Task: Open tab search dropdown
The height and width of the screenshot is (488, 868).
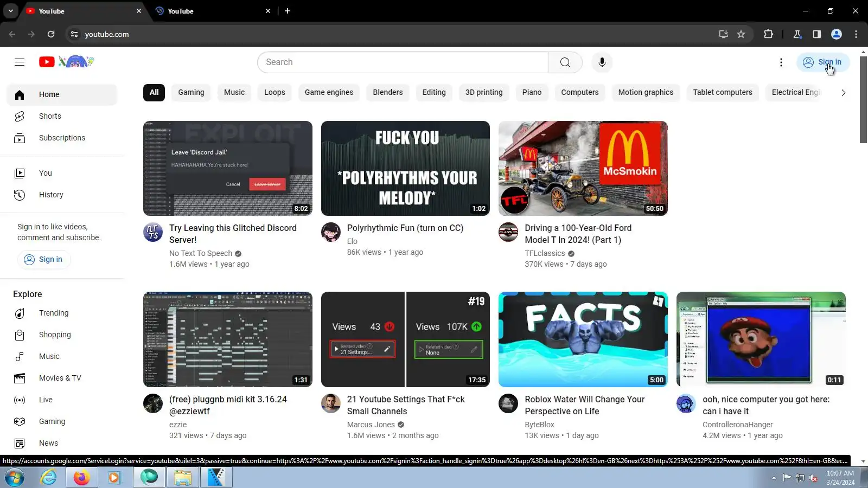Action: pyautogui.click(x=11, y=11)
